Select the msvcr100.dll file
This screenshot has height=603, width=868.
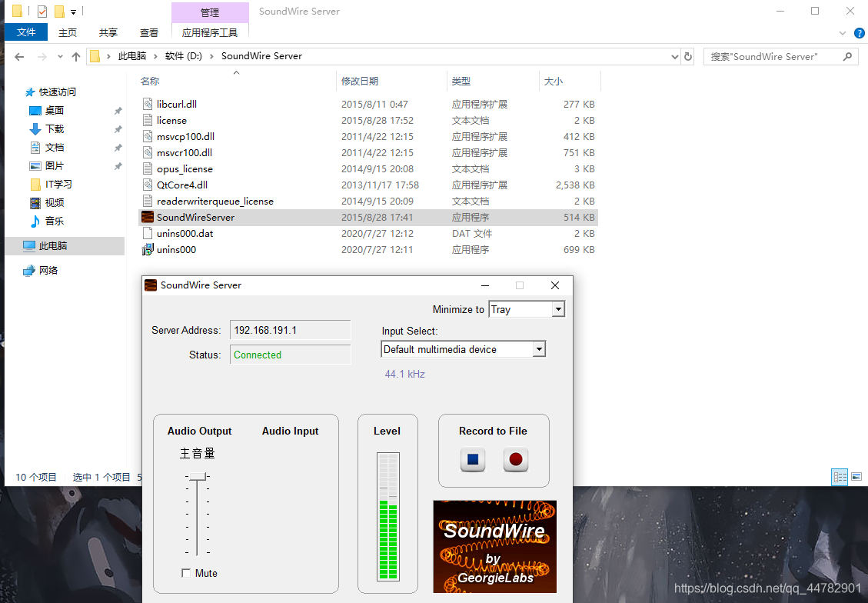click(x=185, y=152)
